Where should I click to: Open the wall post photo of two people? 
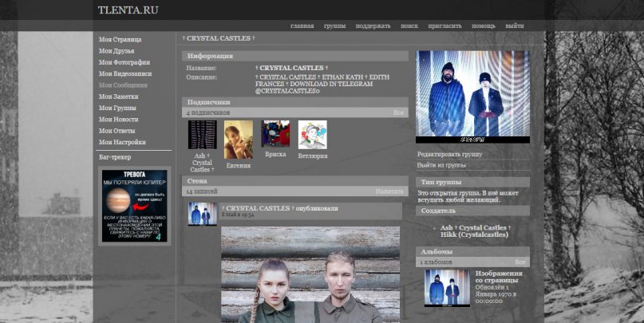310,274
